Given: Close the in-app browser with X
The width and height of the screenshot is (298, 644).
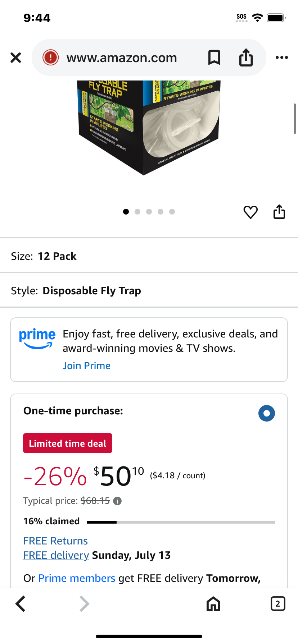Looking at the screenshot, I should (16, 57).
